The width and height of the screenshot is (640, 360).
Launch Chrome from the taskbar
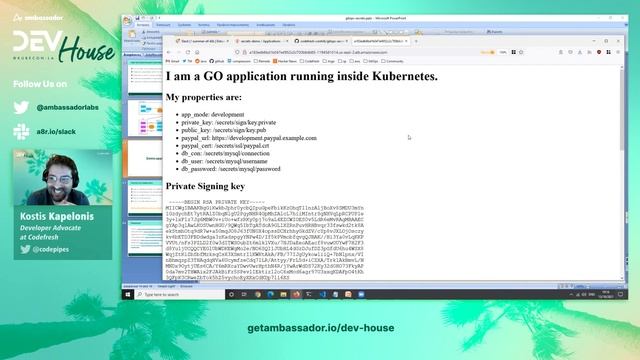pyautogui.click(x=258, y=294)
